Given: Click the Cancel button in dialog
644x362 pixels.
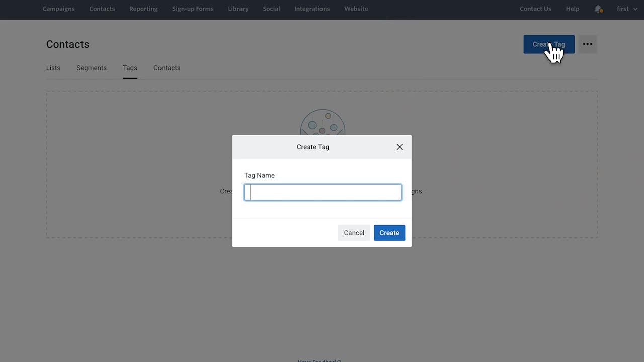Looking at the screenshot, I should coord(354,233).
